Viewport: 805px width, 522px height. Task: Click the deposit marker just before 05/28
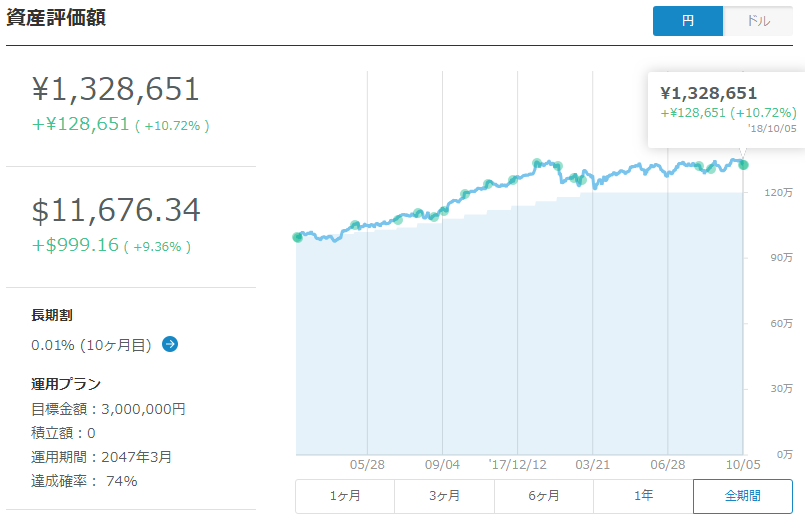tap(355, 225)
